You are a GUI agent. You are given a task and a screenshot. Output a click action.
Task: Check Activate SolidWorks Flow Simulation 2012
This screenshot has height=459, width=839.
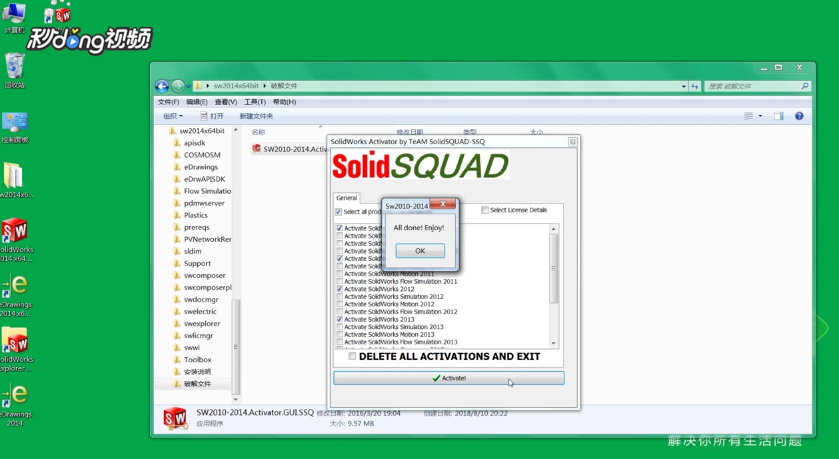[340, 312]
